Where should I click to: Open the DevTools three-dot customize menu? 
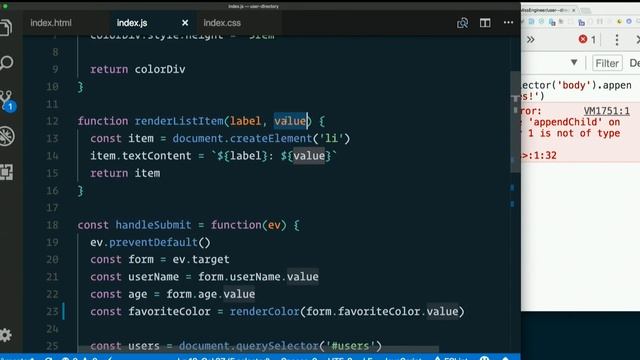[617, 40]
